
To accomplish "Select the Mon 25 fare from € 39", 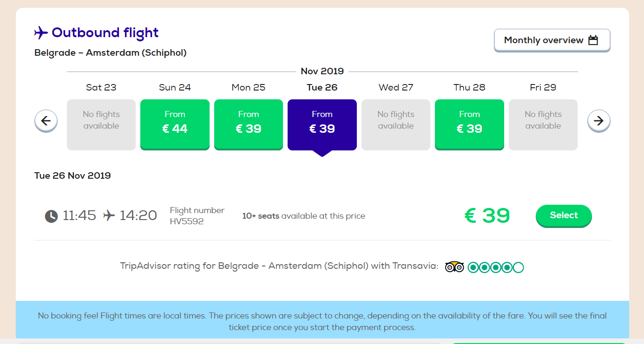I will 249,124.
